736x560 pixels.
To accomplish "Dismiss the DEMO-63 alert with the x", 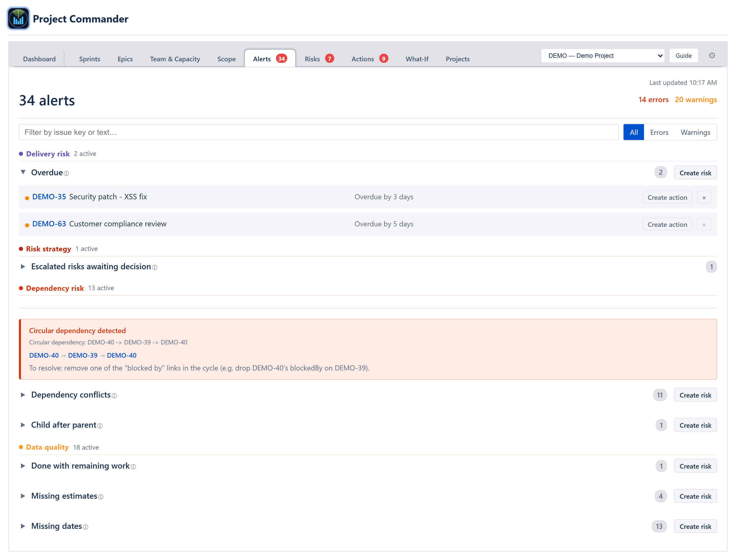I will (x=704, y=225).
